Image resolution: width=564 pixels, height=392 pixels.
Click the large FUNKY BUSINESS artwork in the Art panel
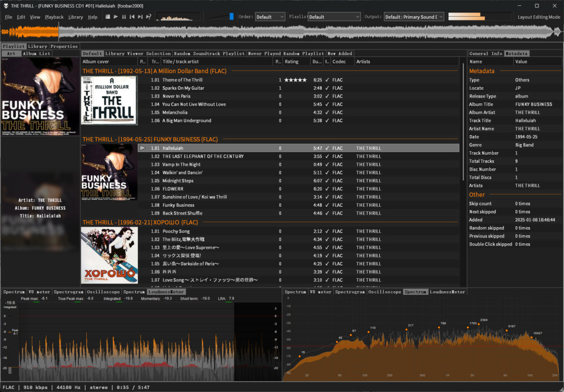point(40,97)
